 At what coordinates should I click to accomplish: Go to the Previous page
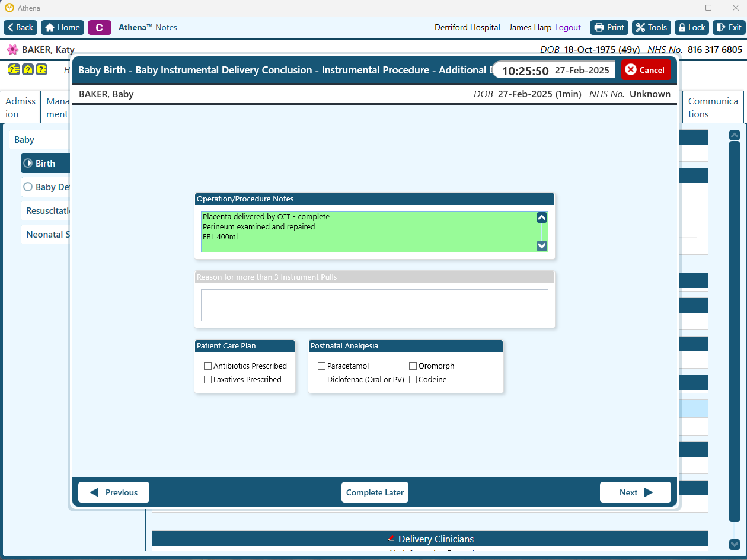point(114,492)
